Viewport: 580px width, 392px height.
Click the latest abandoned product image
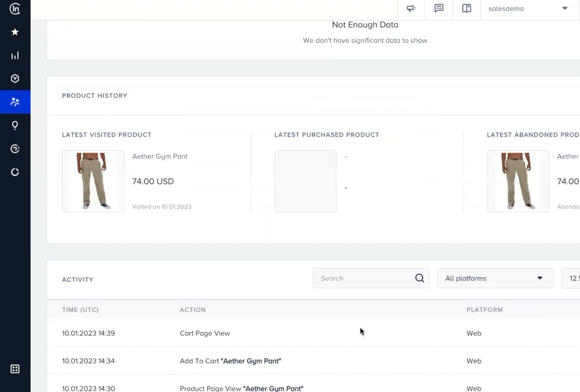(x=518, y=181)
